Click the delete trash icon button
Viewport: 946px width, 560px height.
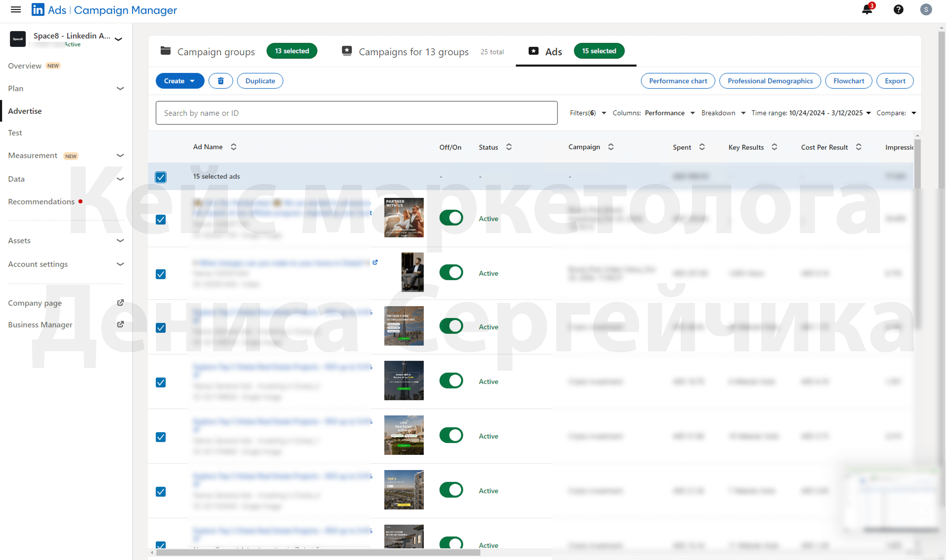pos(220,81)
